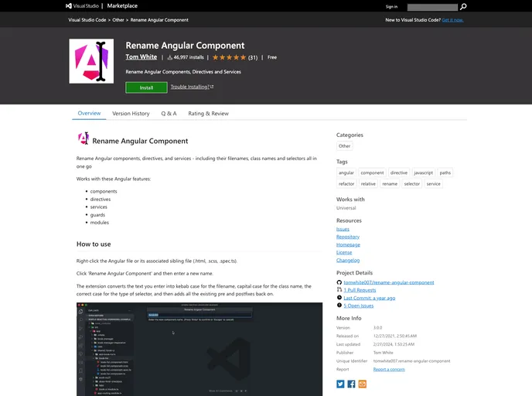Click the 'modules' list item
532x396 pixels.
pyautogui.click(x=100, y=223)
